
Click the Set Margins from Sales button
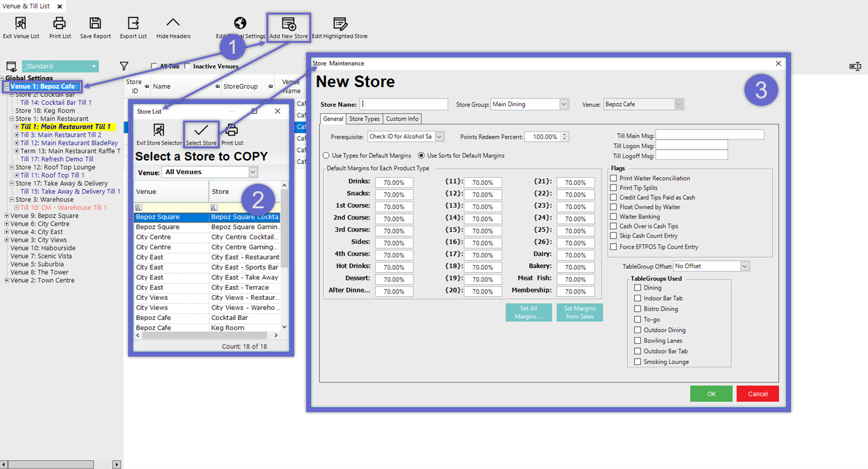[x=580, y=312]
